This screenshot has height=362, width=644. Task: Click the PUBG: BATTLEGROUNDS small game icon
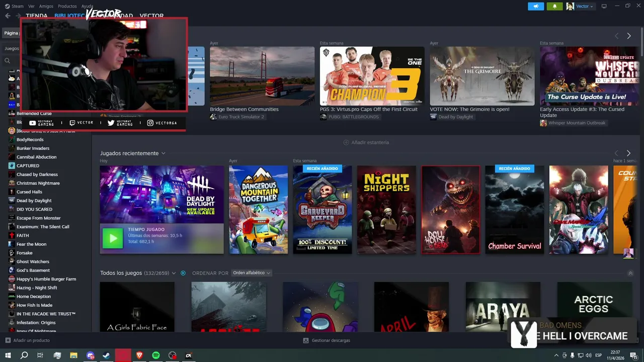point(323,117)
